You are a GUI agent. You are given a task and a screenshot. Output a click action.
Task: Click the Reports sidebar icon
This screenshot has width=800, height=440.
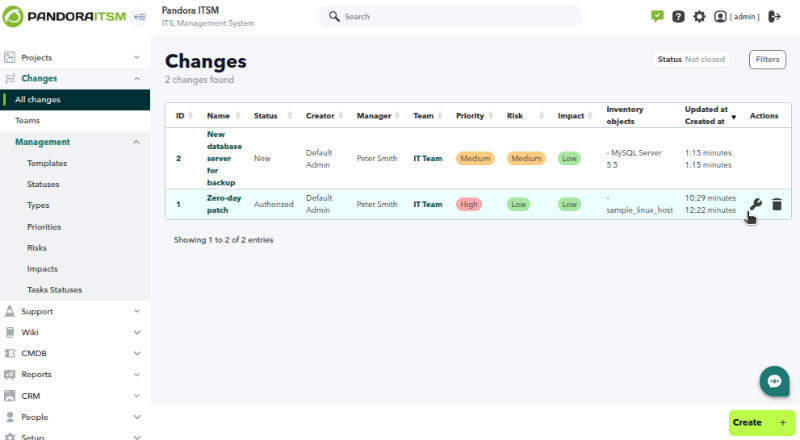point(9,374)
